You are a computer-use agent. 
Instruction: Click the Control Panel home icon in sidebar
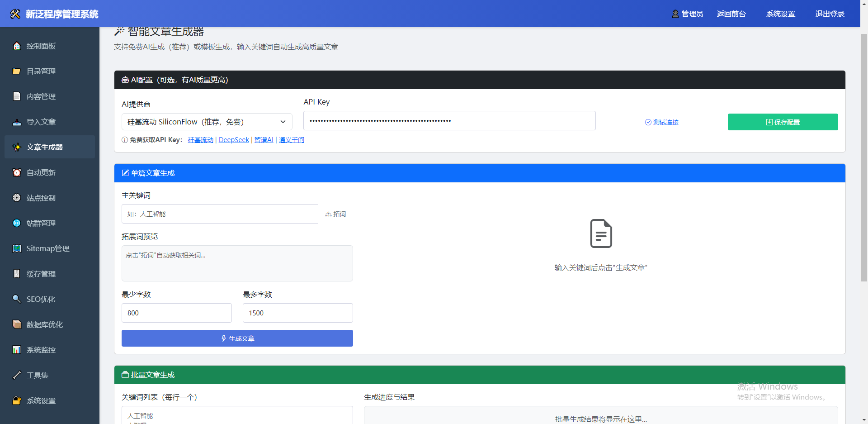click(17, 46)
